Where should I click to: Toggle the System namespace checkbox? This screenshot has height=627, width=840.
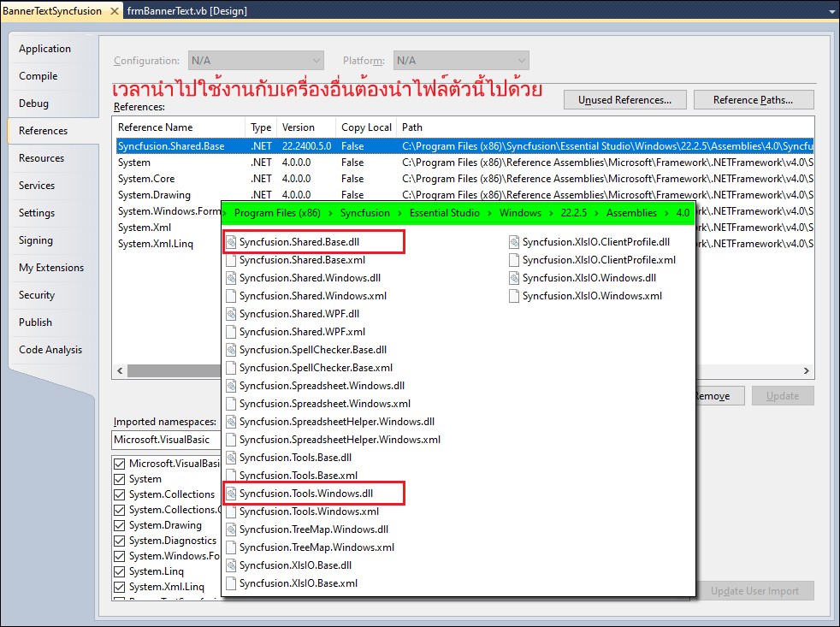[119, 479]
